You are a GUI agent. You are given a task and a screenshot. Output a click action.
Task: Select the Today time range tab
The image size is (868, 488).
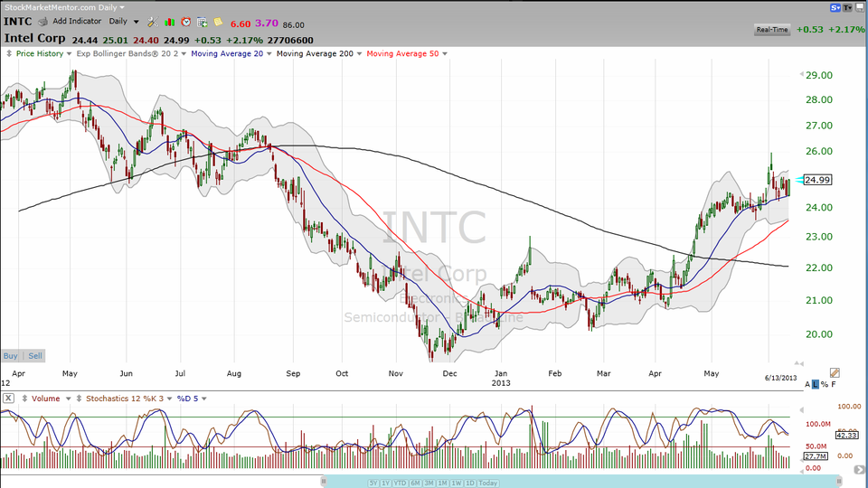pyautogui.click(x=486, y=482)
